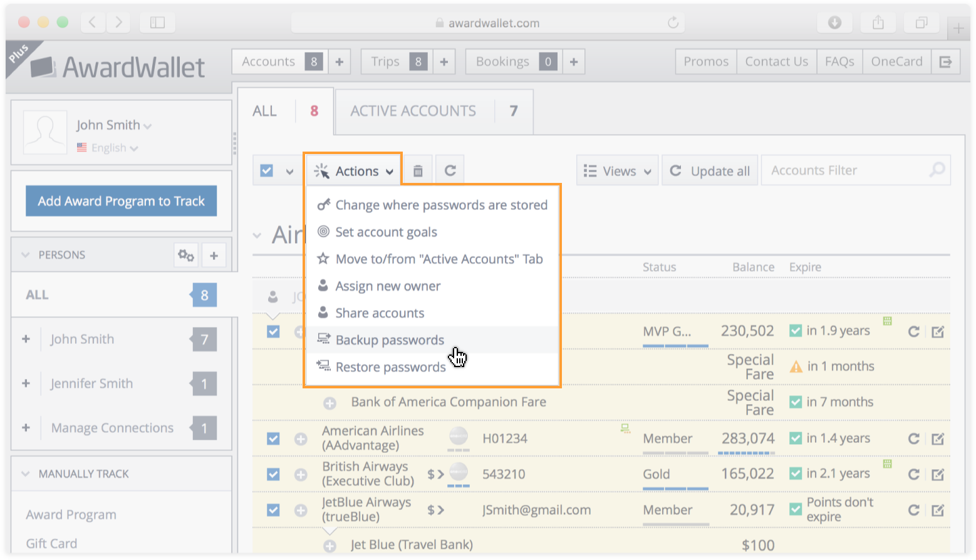Add a new person with plus icon
The height and width of the screenshot is (560, 976).
tap(214, 255)
